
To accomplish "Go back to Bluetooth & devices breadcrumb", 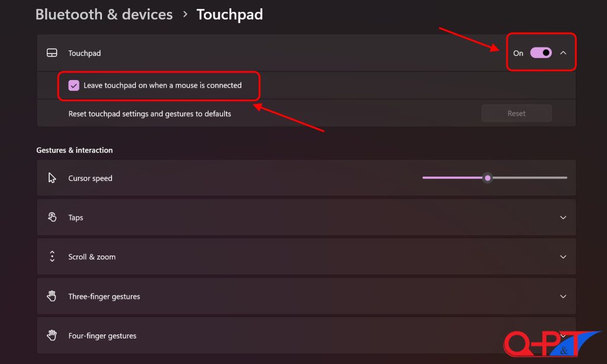I will (104, 14).
